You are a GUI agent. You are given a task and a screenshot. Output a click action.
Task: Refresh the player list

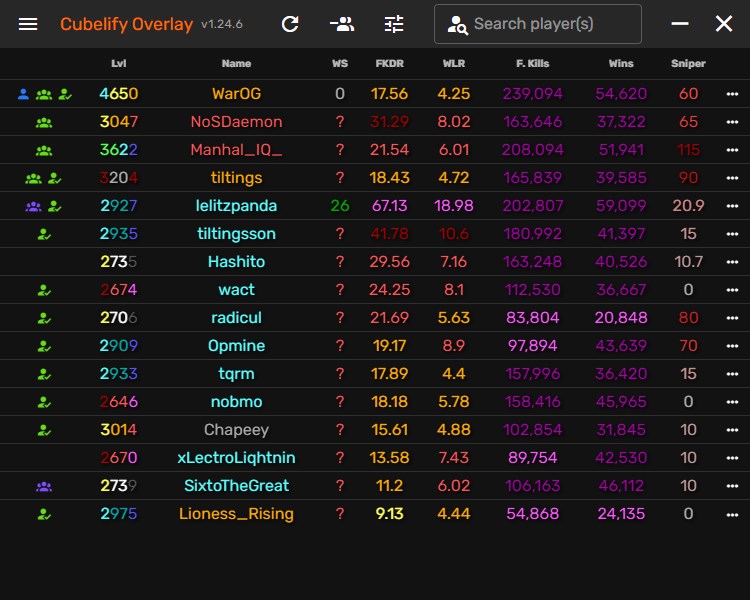click(x=290, y=24)
